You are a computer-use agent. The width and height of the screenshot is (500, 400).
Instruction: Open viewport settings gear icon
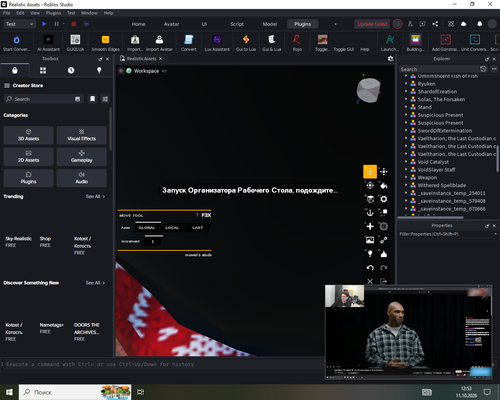390,59
